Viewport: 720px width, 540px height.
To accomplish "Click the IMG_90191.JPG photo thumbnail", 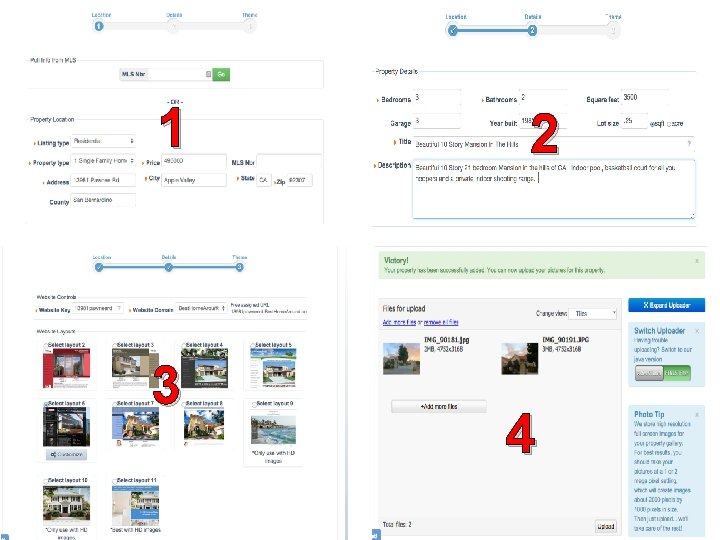I will click(x=520, y=359).
